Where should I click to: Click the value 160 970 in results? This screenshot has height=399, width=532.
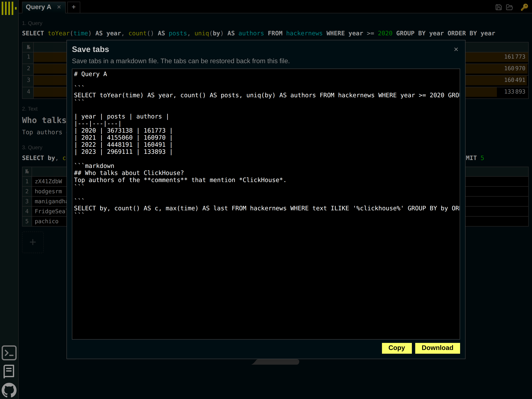tap(515, 68)
